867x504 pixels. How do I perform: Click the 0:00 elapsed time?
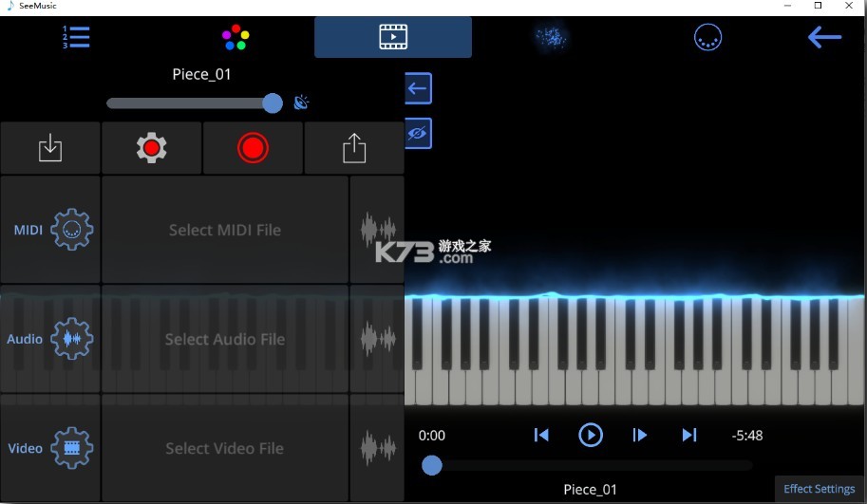coord(432,436)
